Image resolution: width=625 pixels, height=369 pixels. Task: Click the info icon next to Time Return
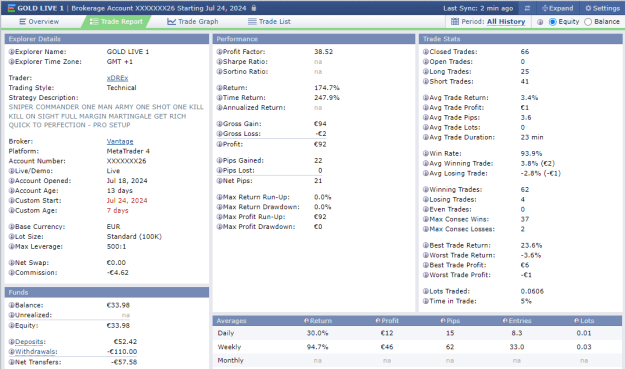(219, 98)
